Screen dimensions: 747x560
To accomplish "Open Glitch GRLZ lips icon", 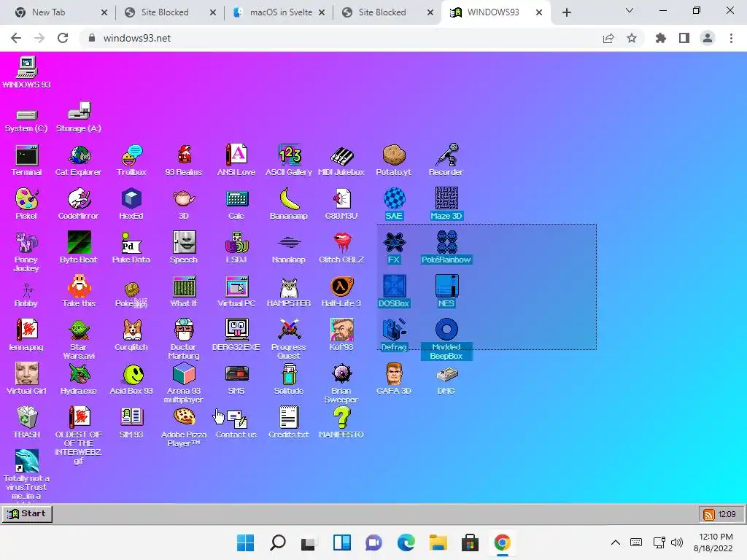I will coord(341,248).
